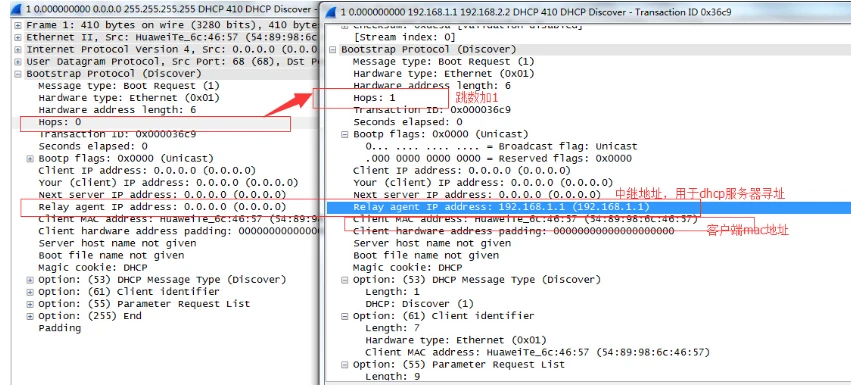
Task: Select '[Stream index: 0]' in right window
Action: [404, 37]
